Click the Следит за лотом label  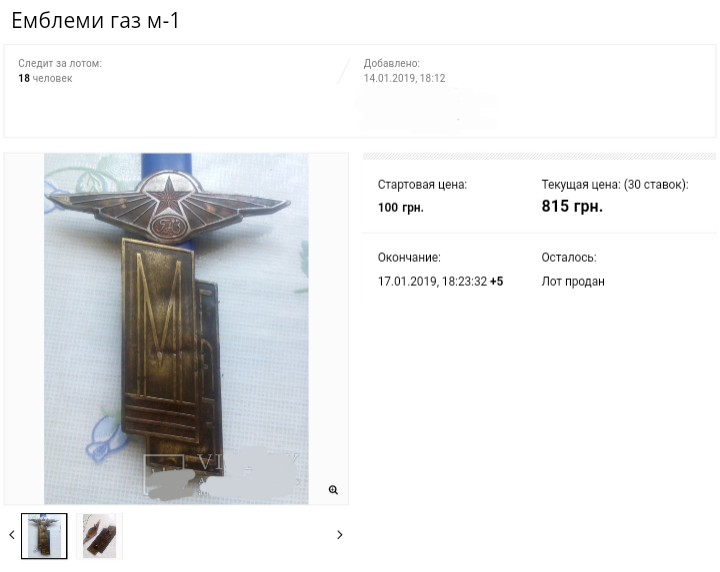pos(60,63)
